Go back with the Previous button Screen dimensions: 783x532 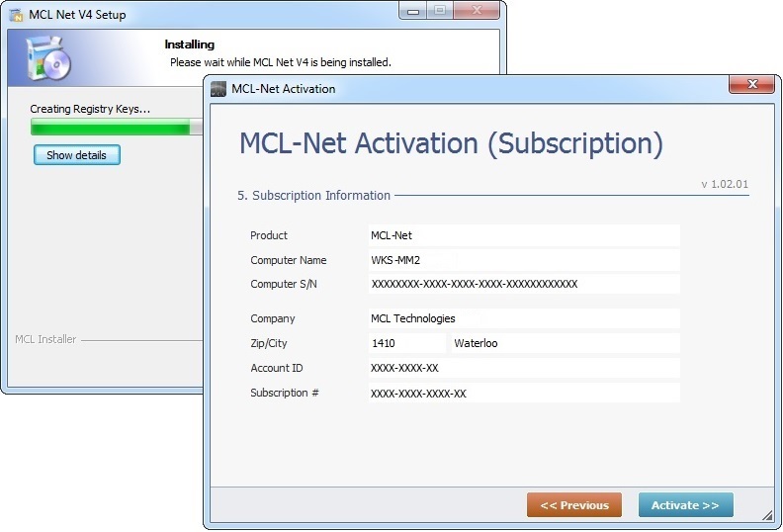point(574,505)
